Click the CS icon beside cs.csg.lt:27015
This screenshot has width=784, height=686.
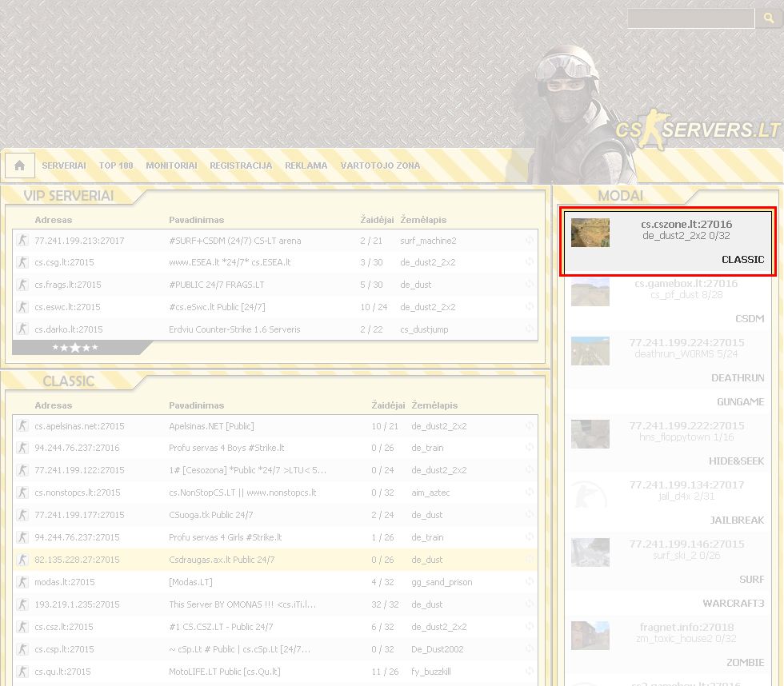(22, 262)
